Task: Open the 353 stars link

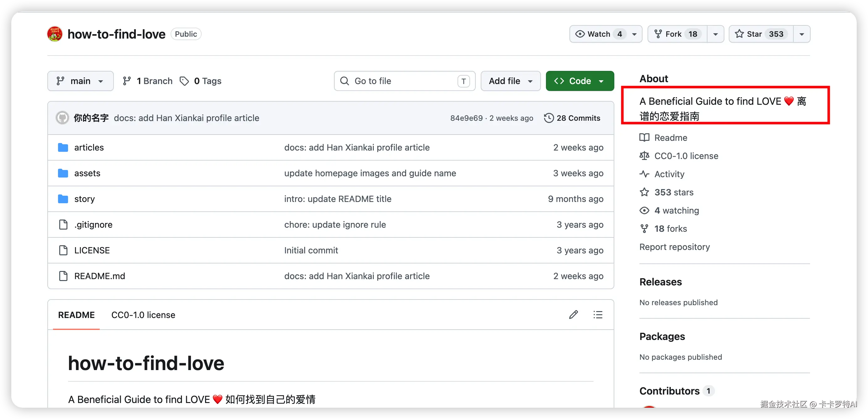Action: [674, 192]
